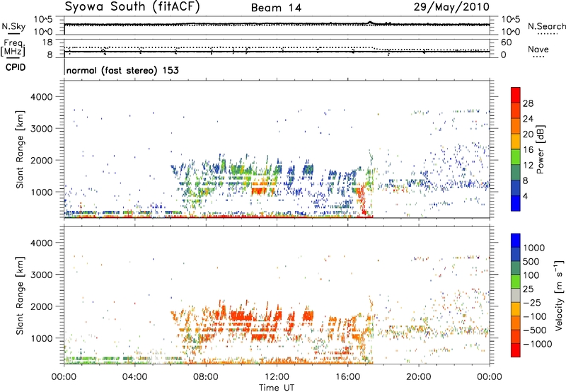Viewport: 566px width, 392px height.
Task: Click the bright blue top segment of Velocity color bar
Action: point(516,241)
